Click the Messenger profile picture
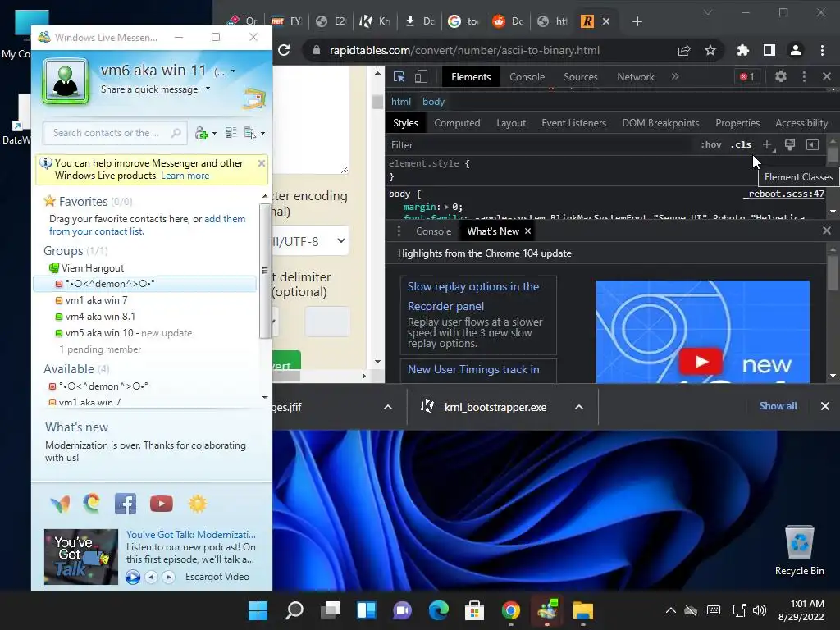Viewport: 840px width, 630px height. point(66,81)
